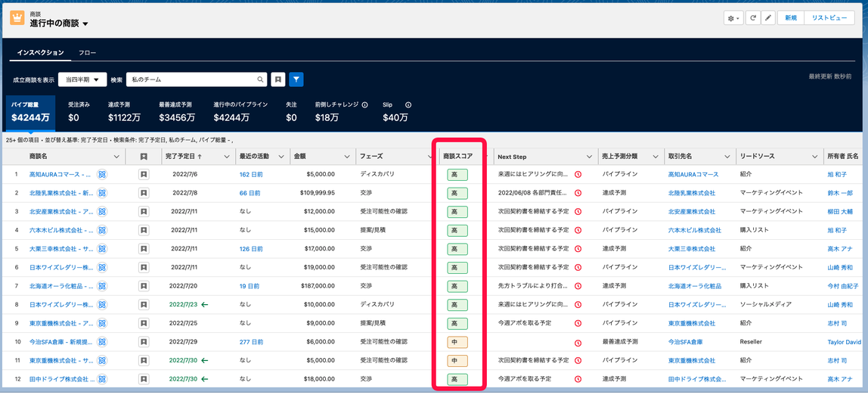This screenshot has height=395, width=868.
Task: Switch to the インスペクション tab
Action: pyautogui.click(x=40, y=53)
